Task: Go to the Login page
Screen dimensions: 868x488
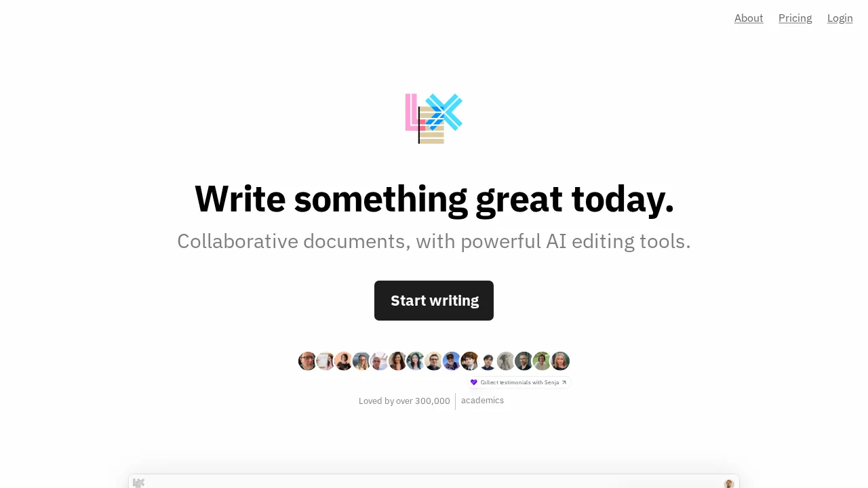Action: tap(840, 18)
